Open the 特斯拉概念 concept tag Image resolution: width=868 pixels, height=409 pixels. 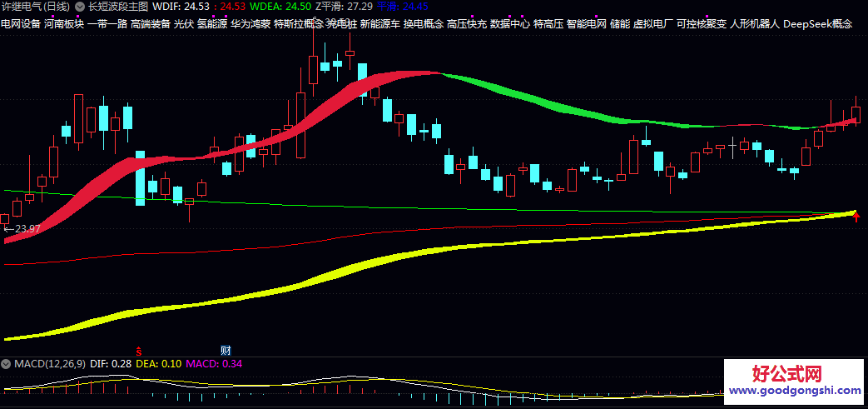299,24
